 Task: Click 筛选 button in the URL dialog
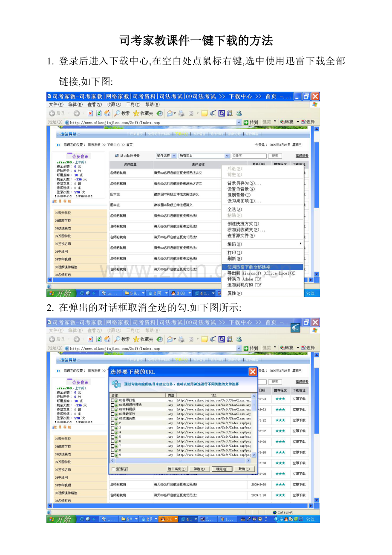coord(199,469)
